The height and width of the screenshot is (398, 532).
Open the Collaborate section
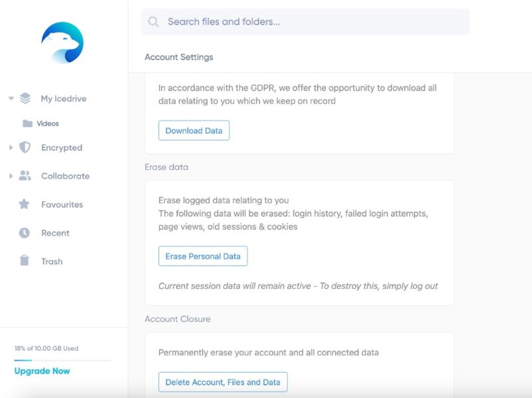[x=65, y=176]
